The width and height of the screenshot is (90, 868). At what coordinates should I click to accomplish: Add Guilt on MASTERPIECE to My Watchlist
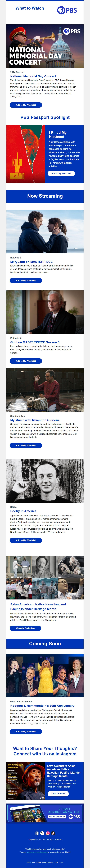26,361
